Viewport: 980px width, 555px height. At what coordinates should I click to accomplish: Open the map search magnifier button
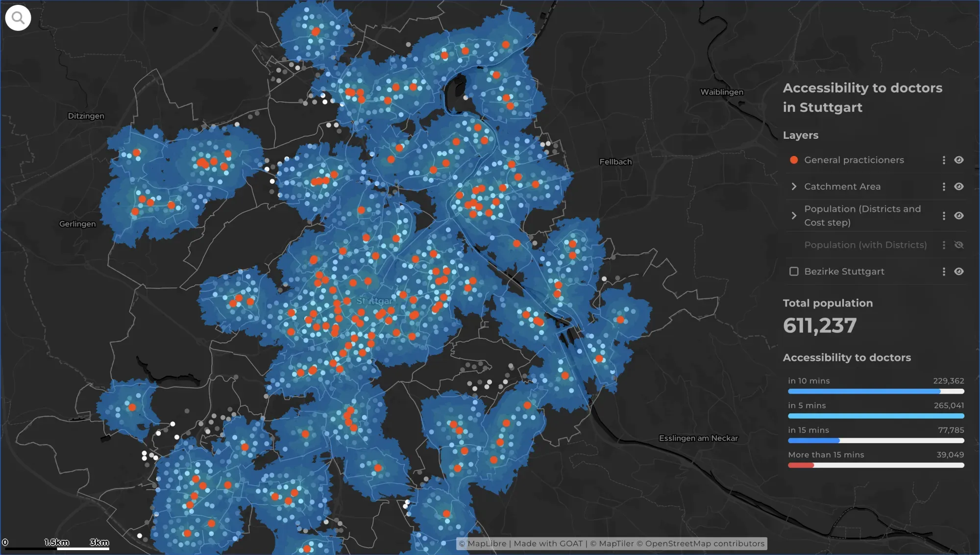pyautogui.click(x=18, y=18)
